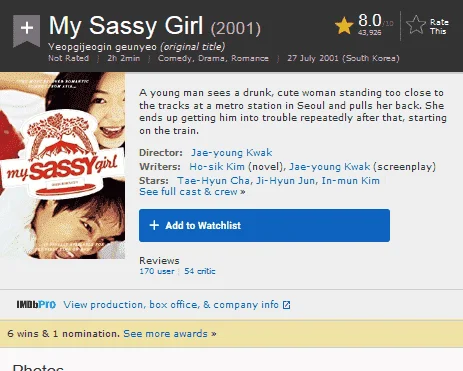This screenshot has width=463, height=371.
Task: Expand See more awards
Action: (170, 334)
